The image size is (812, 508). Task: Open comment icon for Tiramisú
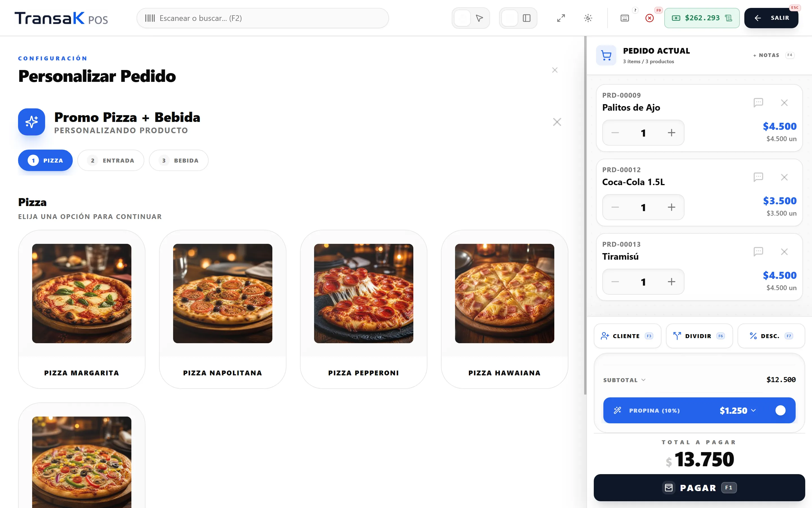point(758,252)
